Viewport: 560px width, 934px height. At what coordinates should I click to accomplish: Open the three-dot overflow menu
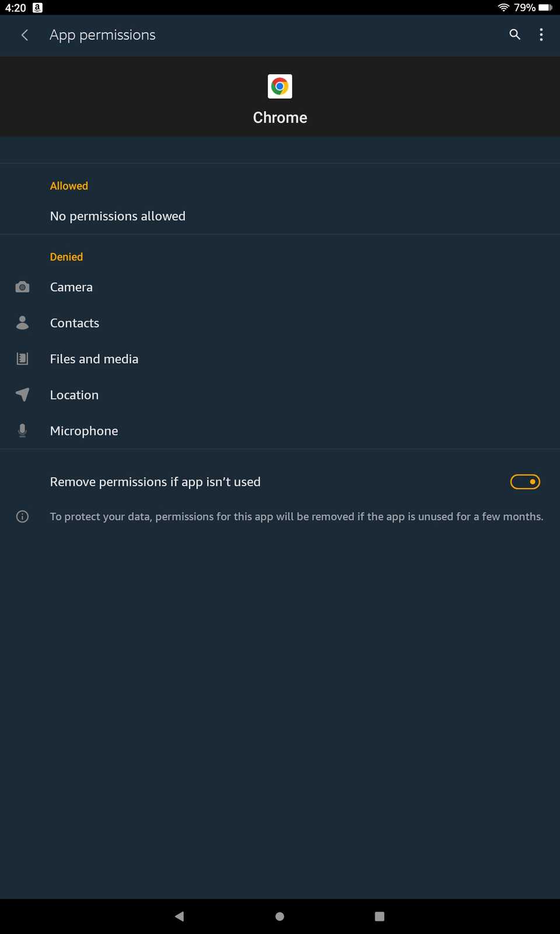(541, 35)
